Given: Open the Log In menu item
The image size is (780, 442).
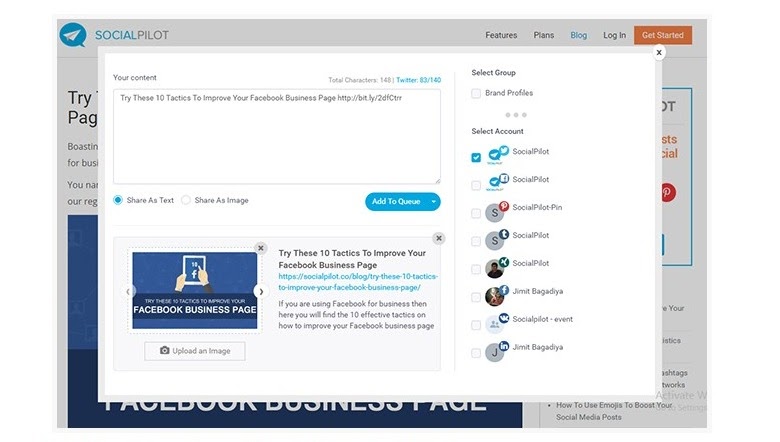Looking at the screenshot, I should (x=614, y=35).
